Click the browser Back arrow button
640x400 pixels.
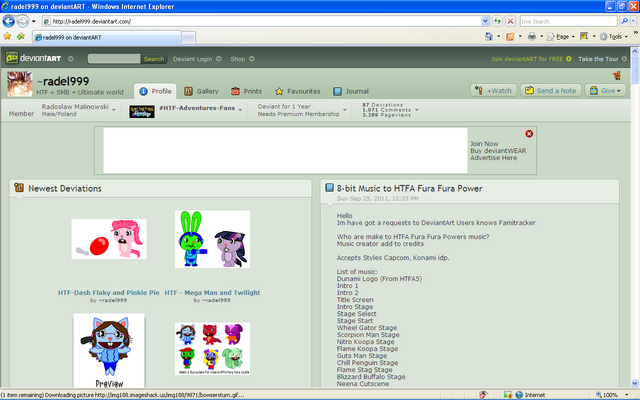9,21
